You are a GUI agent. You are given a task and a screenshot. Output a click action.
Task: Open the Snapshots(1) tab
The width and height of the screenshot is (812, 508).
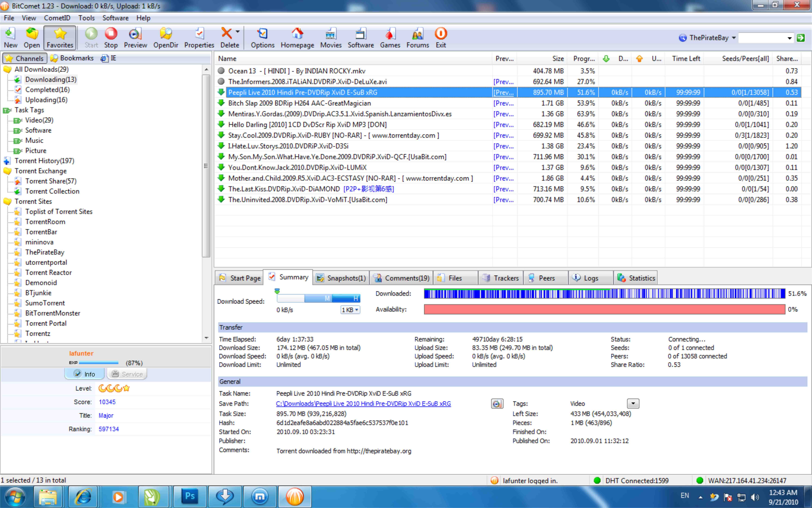[341, 278]
